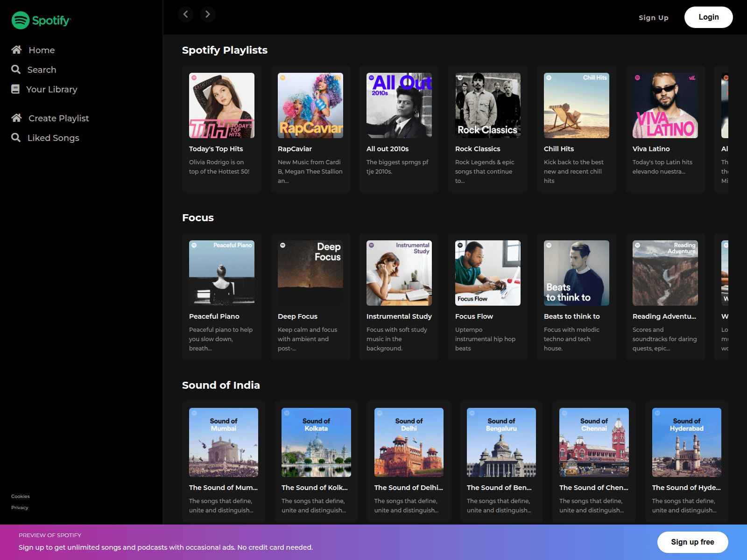Go back with the left arrow button
The width and height of the screenshot is (747, 560).
pyautogui.click(x=185, y=14)
